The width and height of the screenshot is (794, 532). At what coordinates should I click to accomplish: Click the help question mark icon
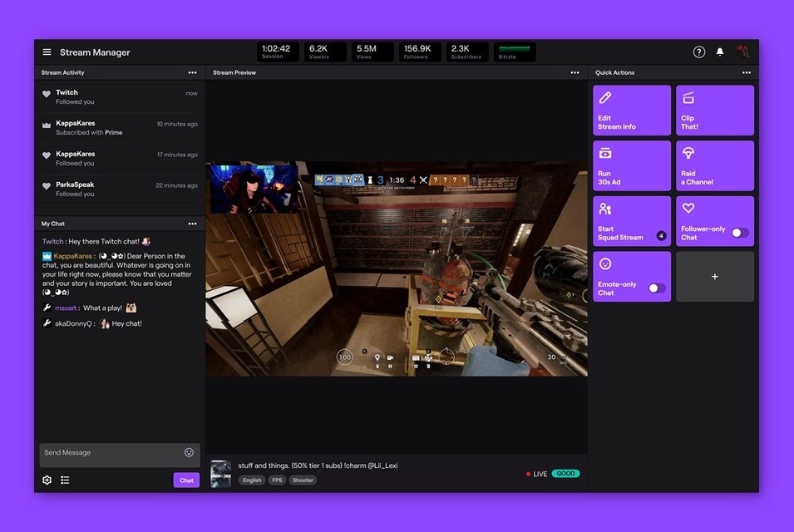699,52
